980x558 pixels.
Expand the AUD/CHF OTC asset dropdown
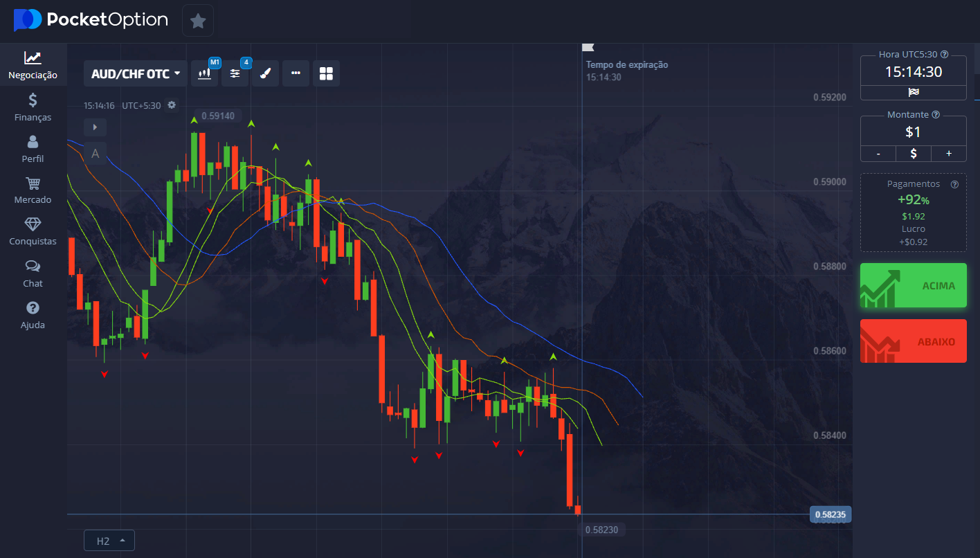(134, 73)
